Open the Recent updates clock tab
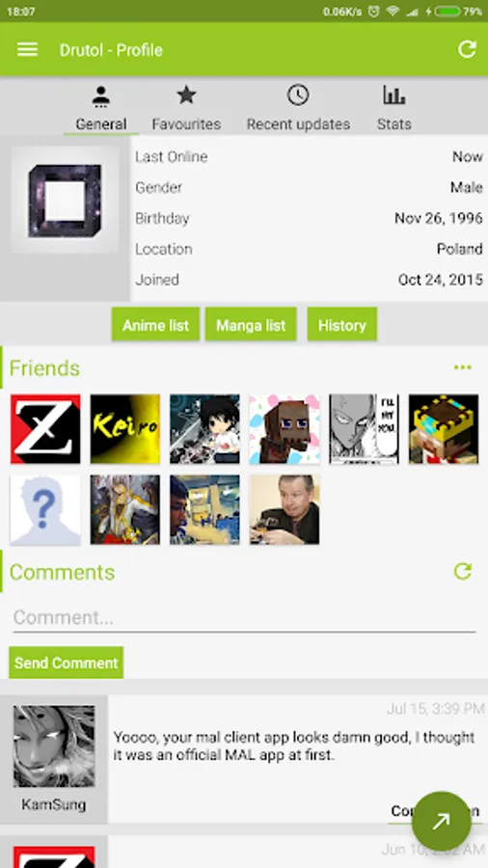 (298, 108)
